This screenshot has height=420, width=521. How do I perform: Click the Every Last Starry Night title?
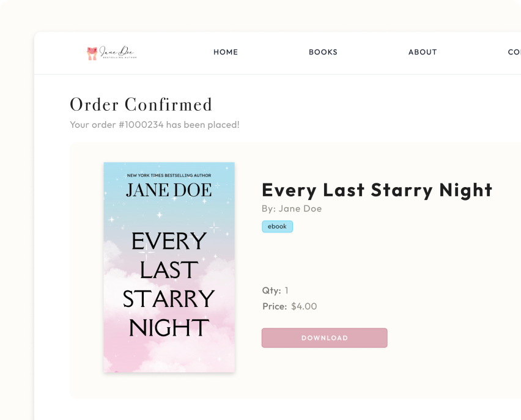coord(377,190)
